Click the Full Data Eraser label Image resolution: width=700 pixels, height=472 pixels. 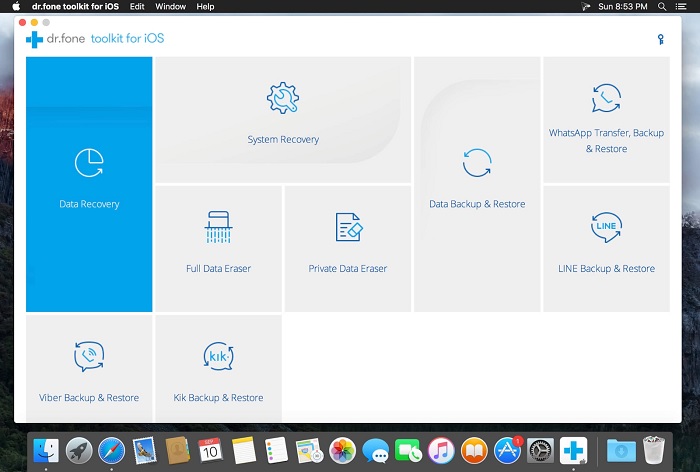(218, 269)
